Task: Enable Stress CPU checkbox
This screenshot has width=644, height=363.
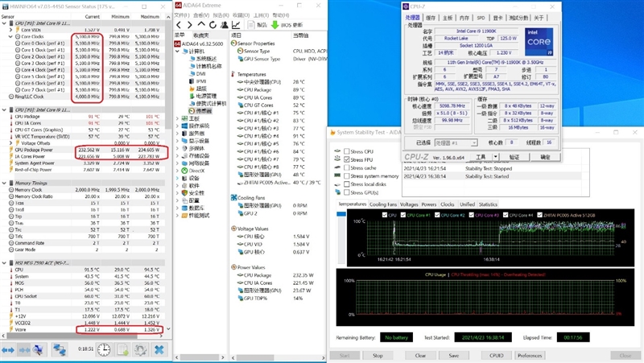Action: 347,151
